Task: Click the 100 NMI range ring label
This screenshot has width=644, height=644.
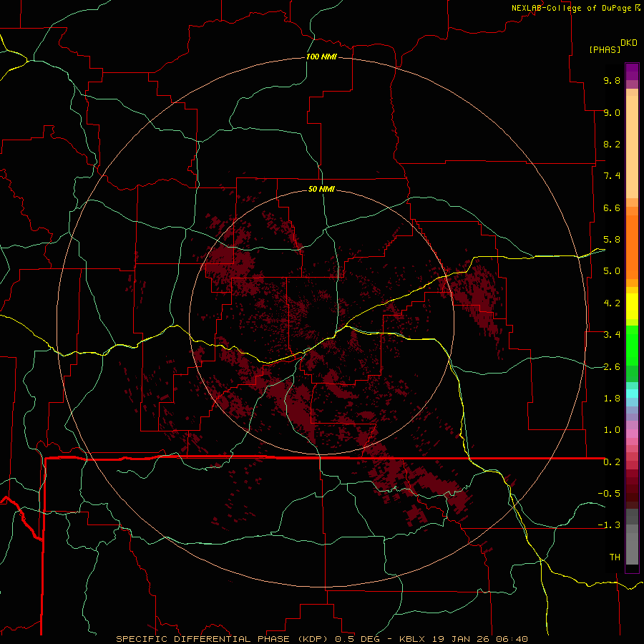Action: [321, 57]
